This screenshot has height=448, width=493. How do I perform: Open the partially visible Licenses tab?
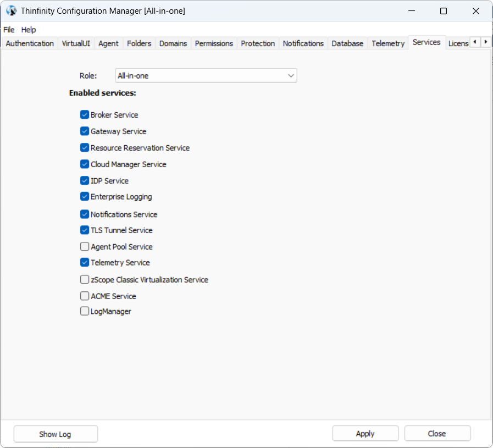[458, 43]
